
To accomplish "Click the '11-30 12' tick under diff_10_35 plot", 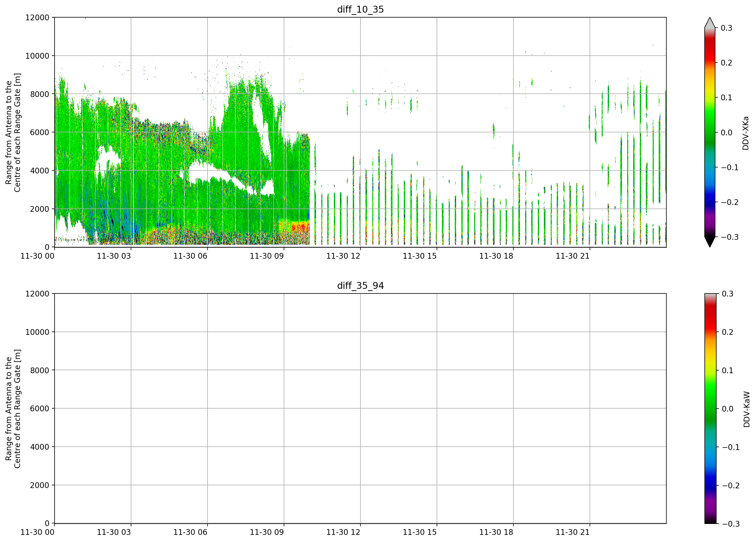I will coord(343,256).
